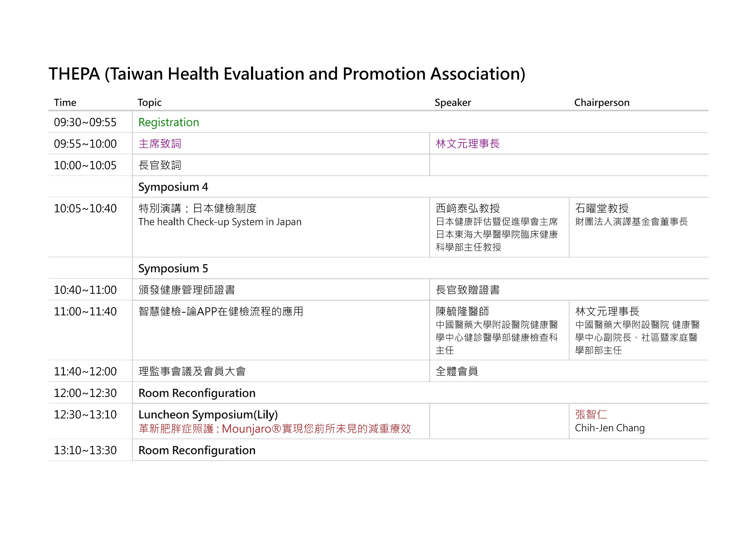Click the Symposium 4 section heading
Viewport: 756px width, 534px height.
click(x=173, y=187)
